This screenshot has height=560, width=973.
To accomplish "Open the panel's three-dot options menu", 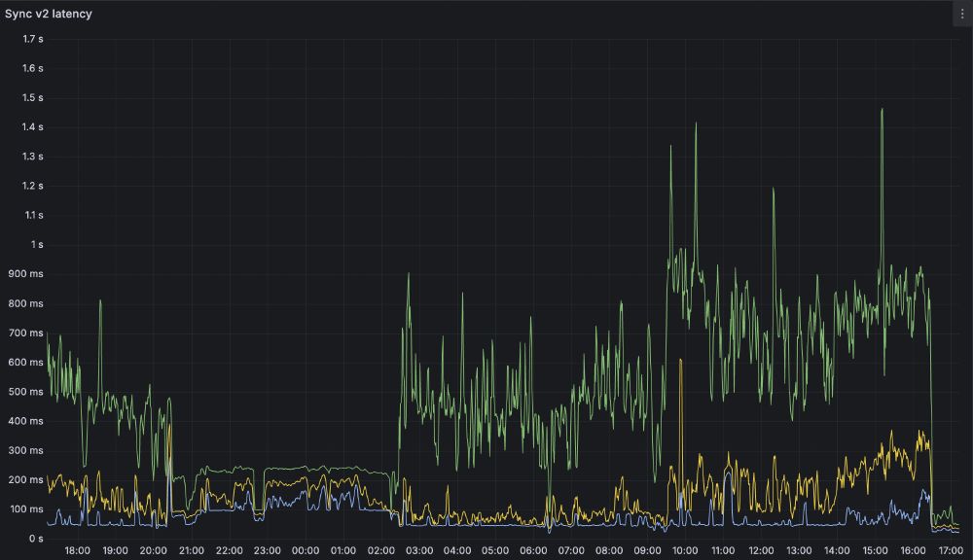I will pos(962,14).
